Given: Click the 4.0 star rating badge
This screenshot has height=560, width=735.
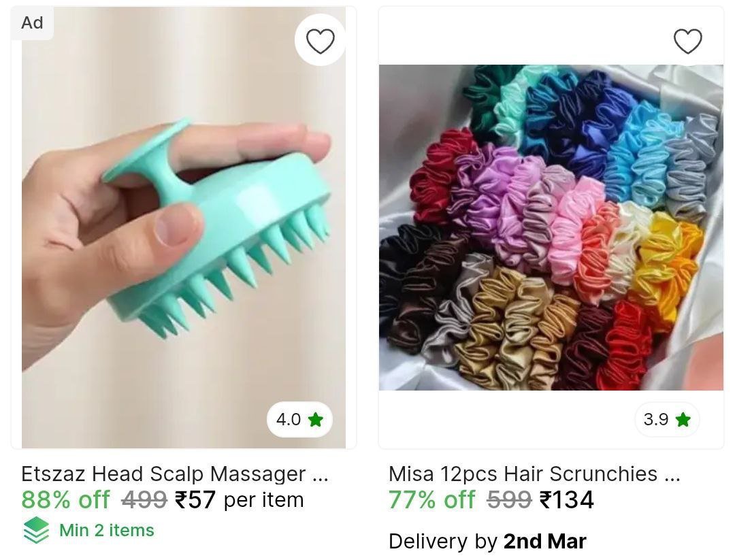Looking at the screenshot, I should coord(299,419).
